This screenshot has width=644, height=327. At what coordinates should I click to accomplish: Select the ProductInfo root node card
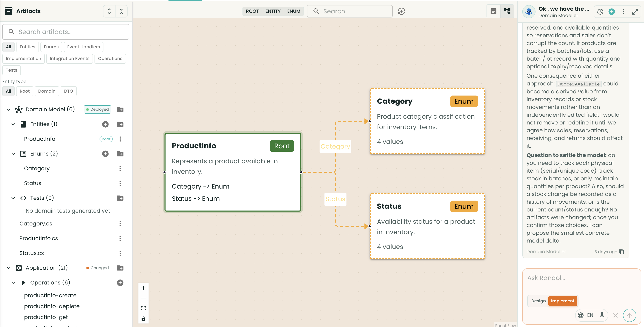point(233,172)
